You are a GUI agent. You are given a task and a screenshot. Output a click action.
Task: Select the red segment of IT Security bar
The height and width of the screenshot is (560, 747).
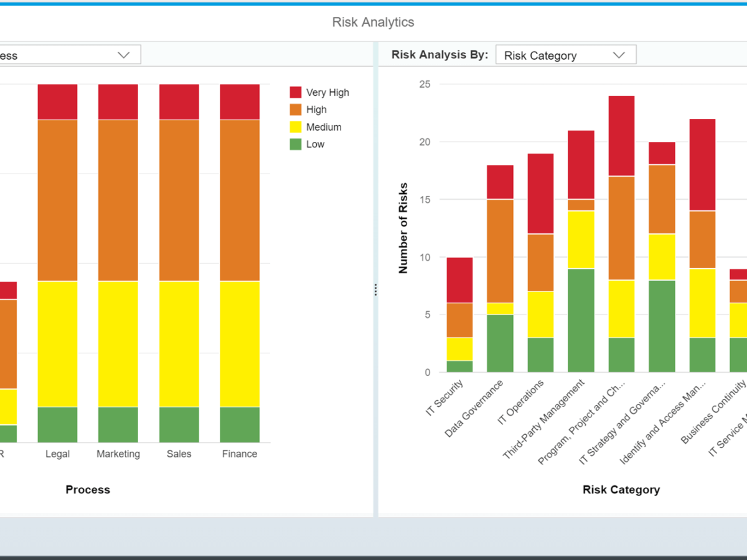pyautogui.click(x=459, y=280)
